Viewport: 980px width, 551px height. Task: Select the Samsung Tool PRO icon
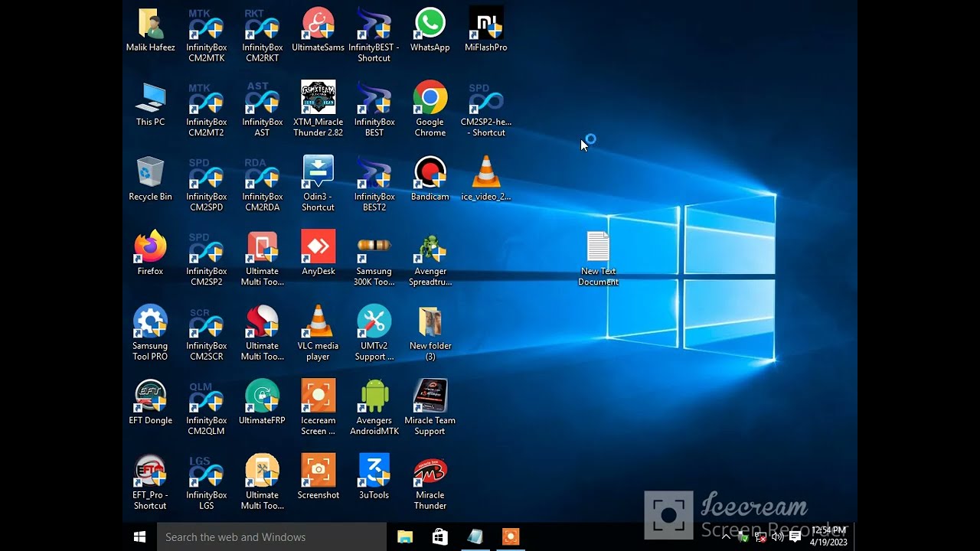pyautogui.click(x=150, y=334)
